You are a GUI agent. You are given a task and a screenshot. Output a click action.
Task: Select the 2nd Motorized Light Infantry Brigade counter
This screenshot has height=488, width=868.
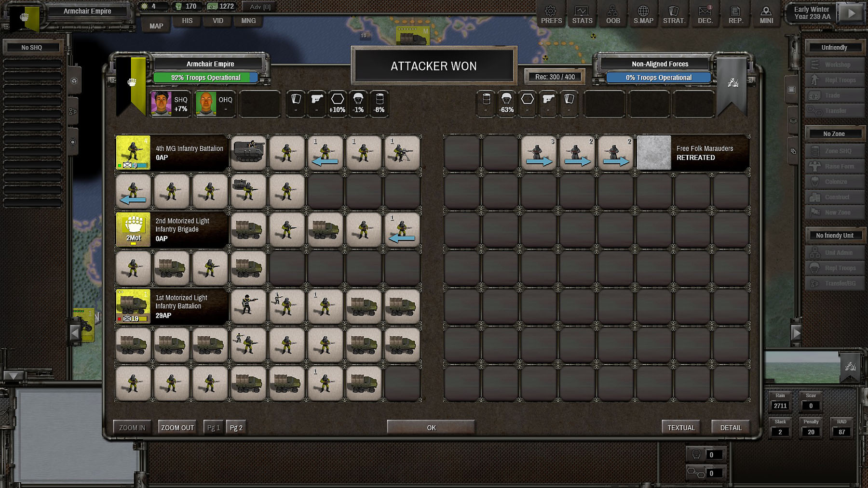tap(133, 230)
